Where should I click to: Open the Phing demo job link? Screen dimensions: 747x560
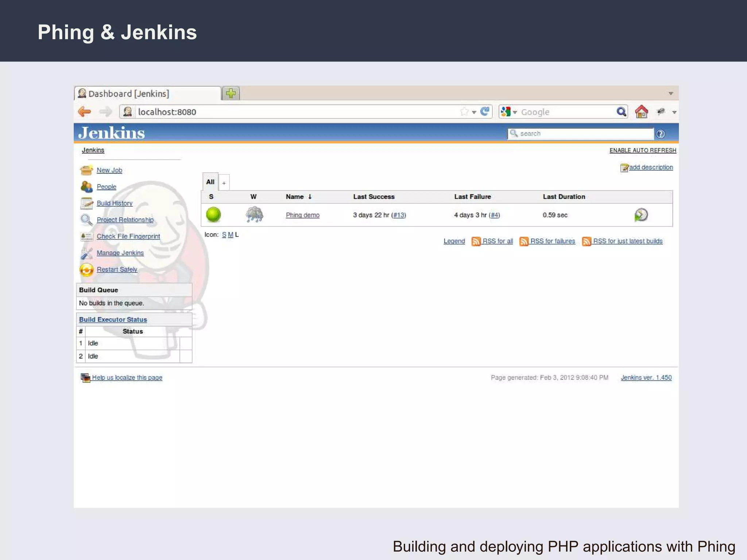302,215
